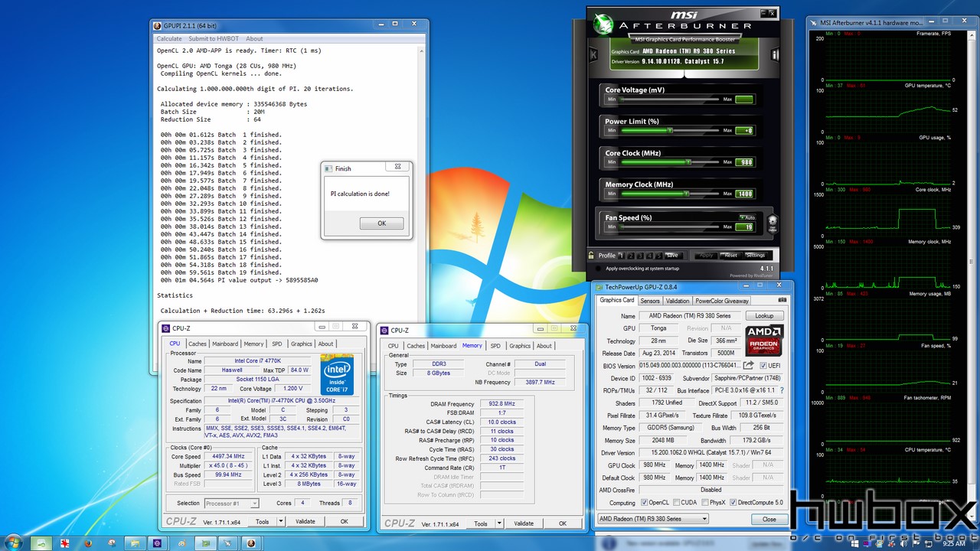Click the Afterburner Apply button
980x551 pixels.
(706, 256)
